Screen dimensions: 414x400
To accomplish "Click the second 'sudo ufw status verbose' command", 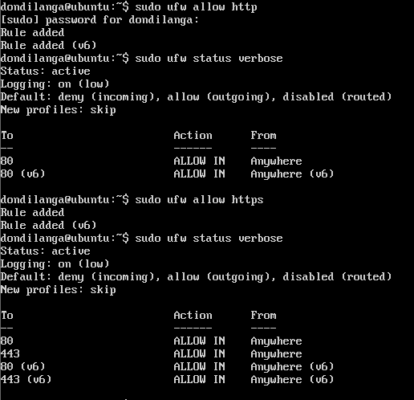I will (209, 238).
